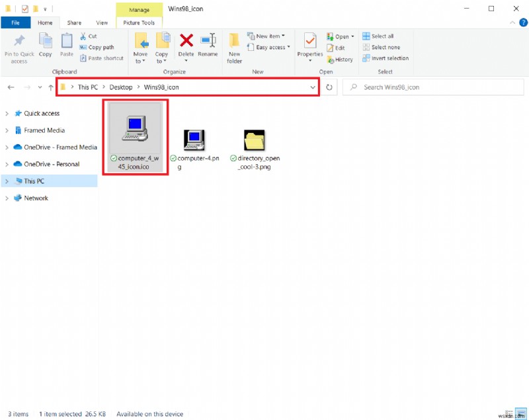The height and width of the screenshot is (420, 529).
Task: Show file History
Action: (x=340, y=60)
